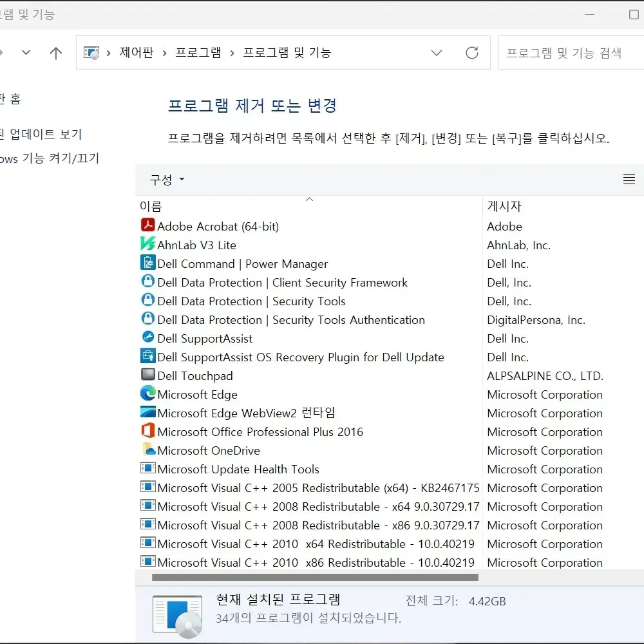Image resolution: width=644 pixels, height=644 pixels.
Task: Click the Dell Command Power Manager icon
Action: click(x=148, y=263)
